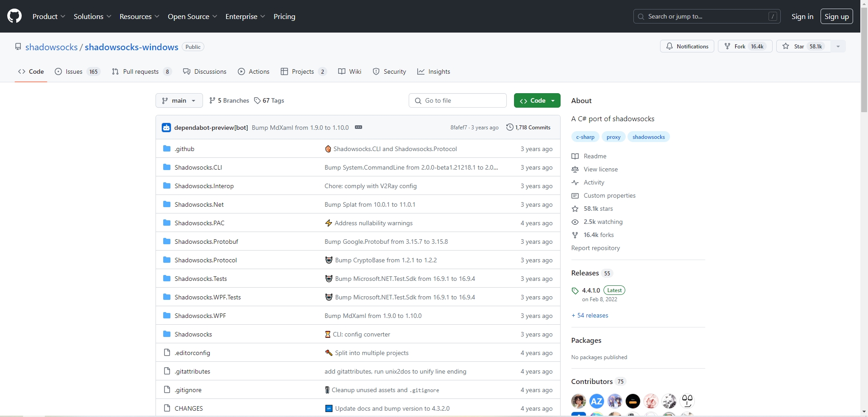Click the Notifications bell button
868x417 pixels.
pyautogui.click(x=687, y=46)
